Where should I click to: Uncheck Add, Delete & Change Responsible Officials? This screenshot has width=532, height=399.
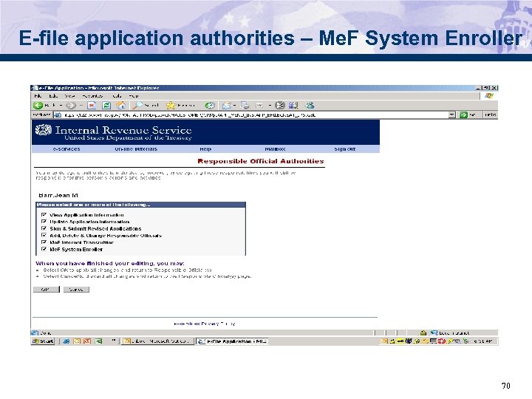click(44, 235)
